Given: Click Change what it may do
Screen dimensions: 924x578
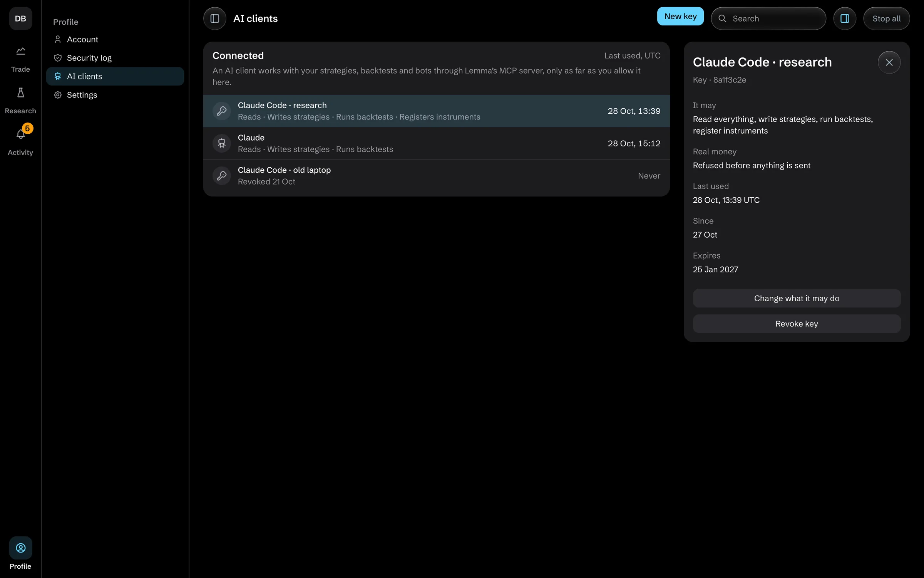Looking at the screenshot, I should (797, 298).
